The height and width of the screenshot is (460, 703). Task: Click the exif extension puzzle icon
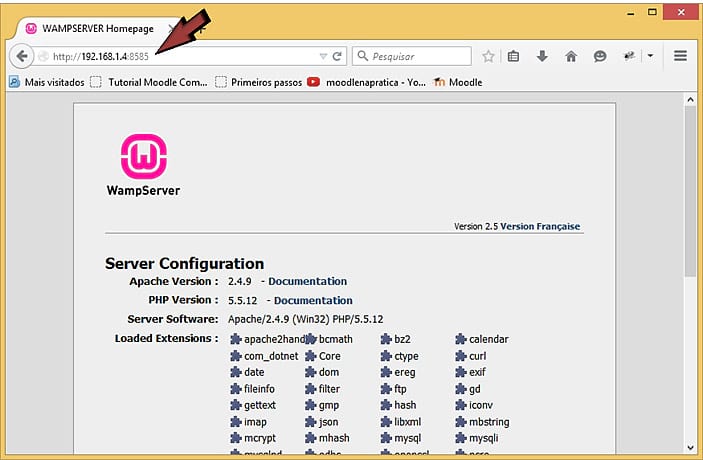click(x=461, y=372)
